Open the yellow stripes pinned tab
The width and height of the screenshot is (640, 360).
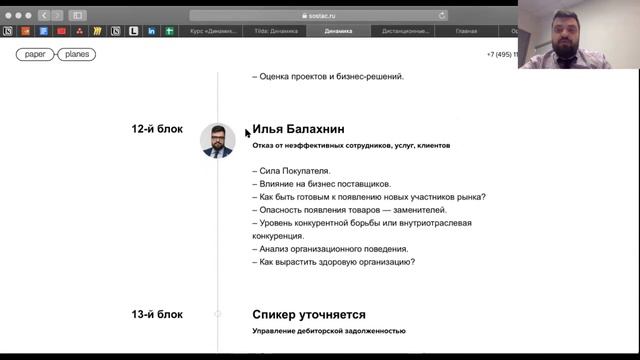point(98,31)
